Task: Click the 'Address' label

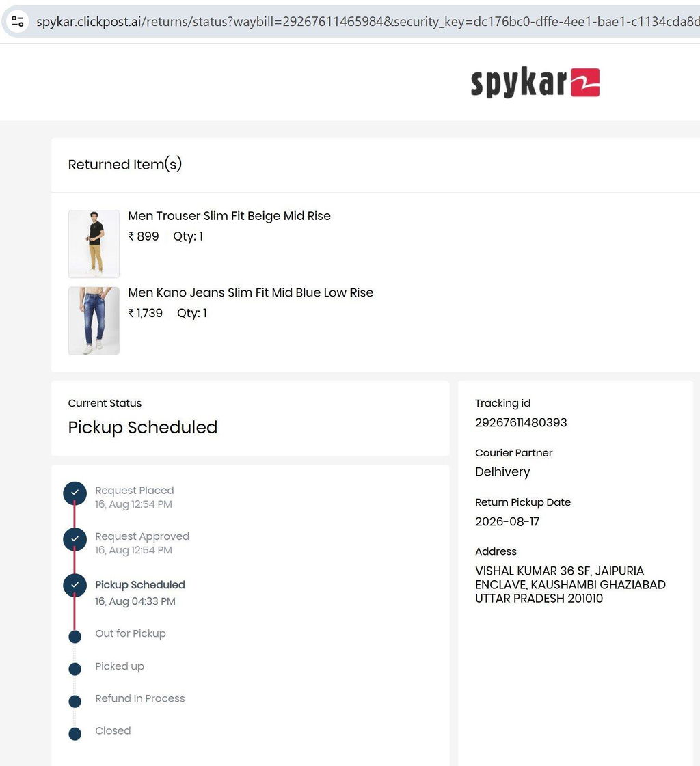Action: pos(496,551)
